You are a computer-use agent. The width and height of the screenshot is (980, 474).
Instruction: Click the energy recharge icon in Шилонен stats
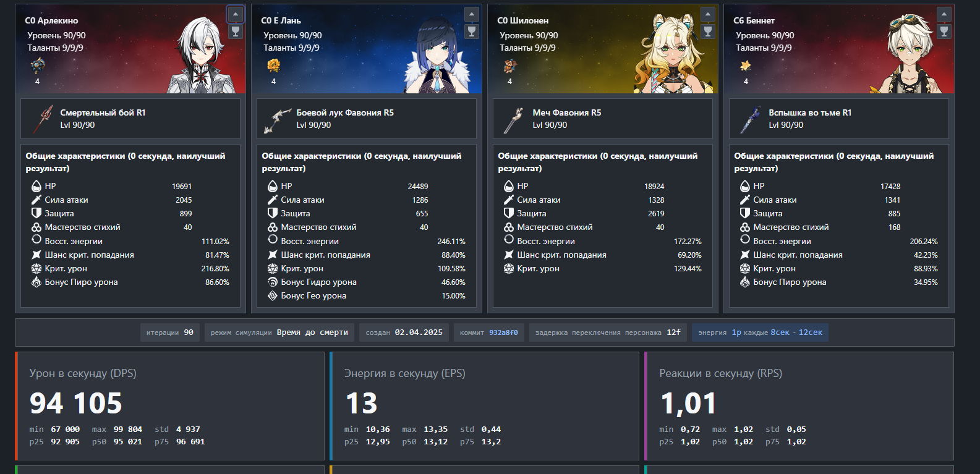509,240
